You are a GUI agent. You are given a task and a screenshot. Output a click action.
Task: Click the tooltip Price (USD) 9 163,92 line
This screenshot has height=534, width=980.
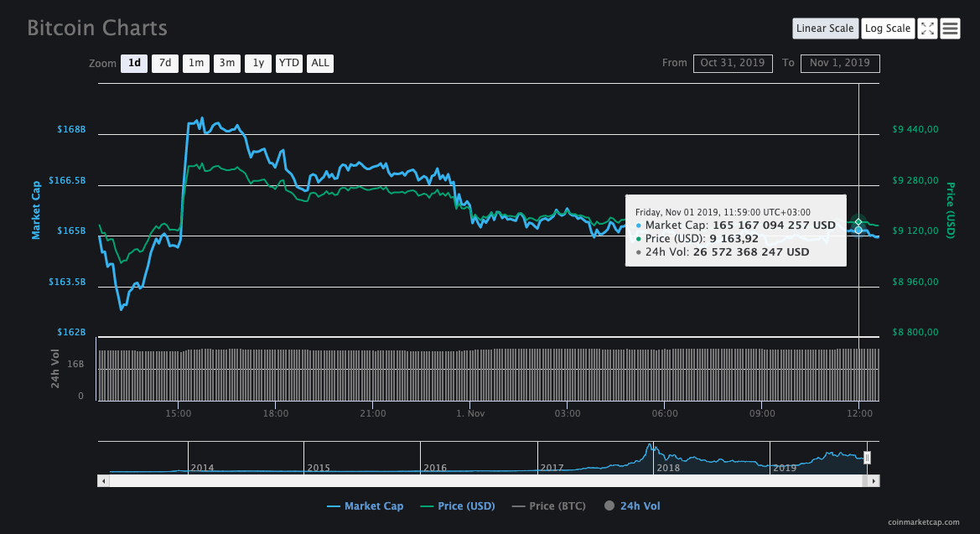tap(697, 238)
